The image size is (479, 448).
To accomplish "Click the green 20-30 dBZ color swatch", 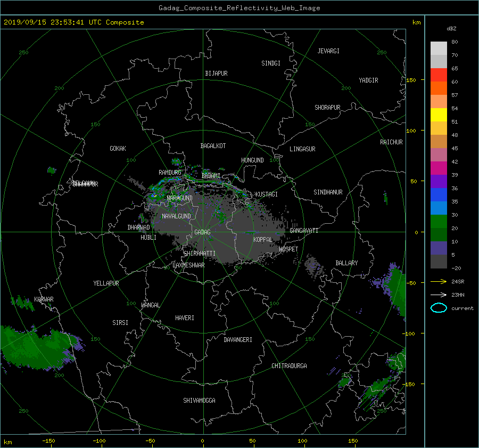I will pyautogui.click(x=439, y=222).
